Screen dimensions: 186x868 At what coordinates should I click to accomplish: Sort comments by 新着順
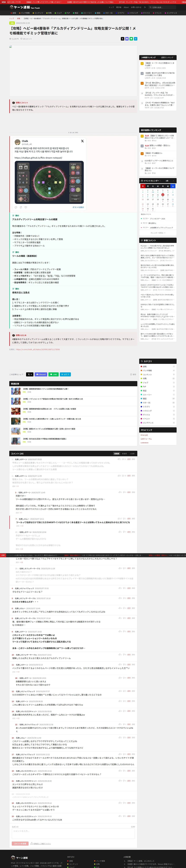coord(124,454)
